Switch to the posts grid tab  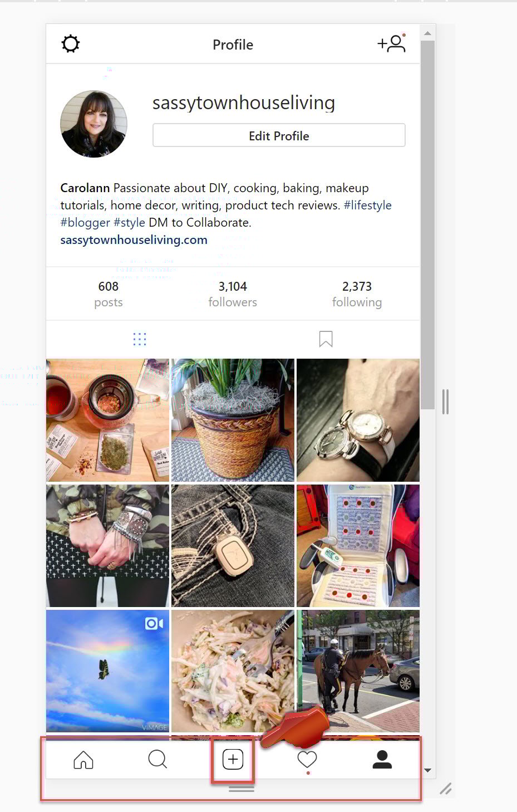(140, 339)
